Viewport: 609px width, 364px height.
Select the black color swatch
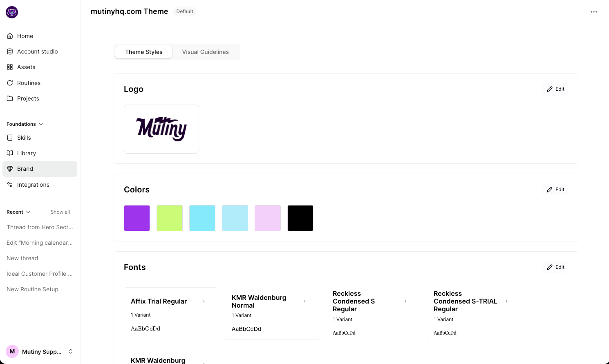pos(300,218)
